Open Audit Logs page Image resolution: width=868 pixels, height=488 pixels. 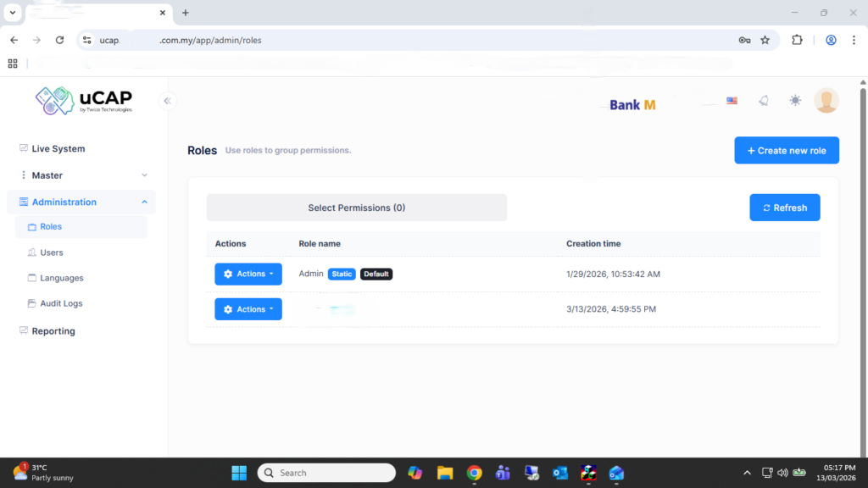[61, 303]
